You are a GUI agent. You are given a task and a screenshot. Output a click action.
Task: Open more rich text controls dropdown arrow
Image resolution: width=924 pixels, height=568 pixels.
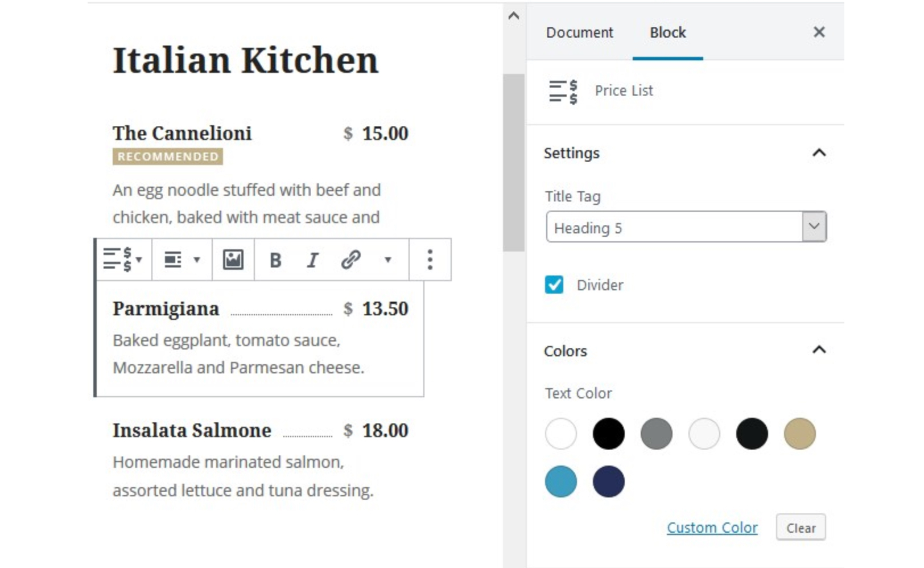click(387, 260)
